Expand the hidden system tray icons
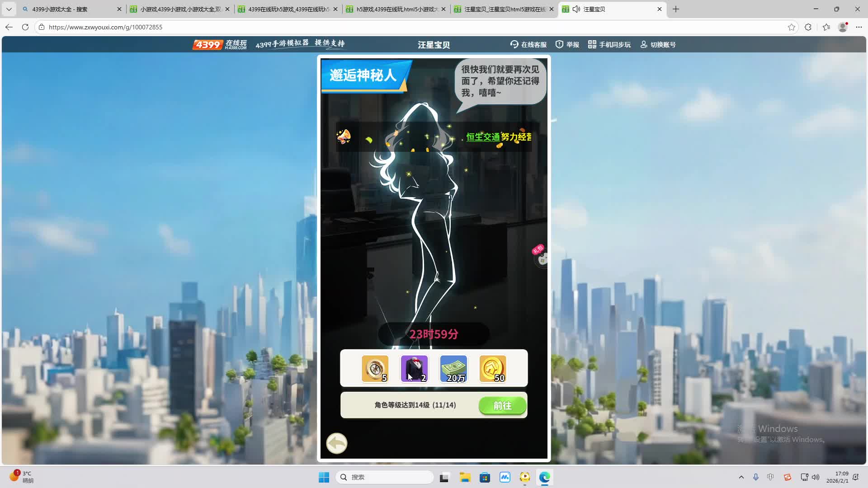Screen dimensions: 868x488 [741, 477]
